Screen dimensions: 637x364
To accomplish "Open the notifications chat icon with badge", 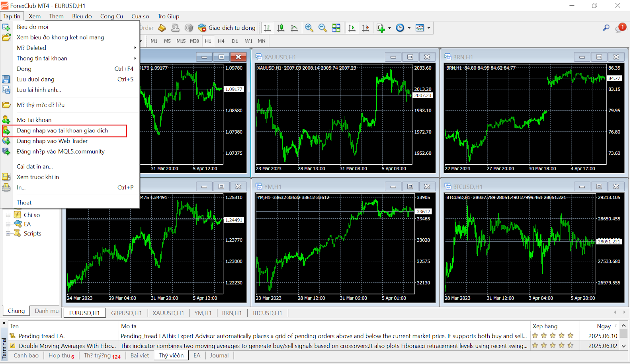I will pos(621,28).
